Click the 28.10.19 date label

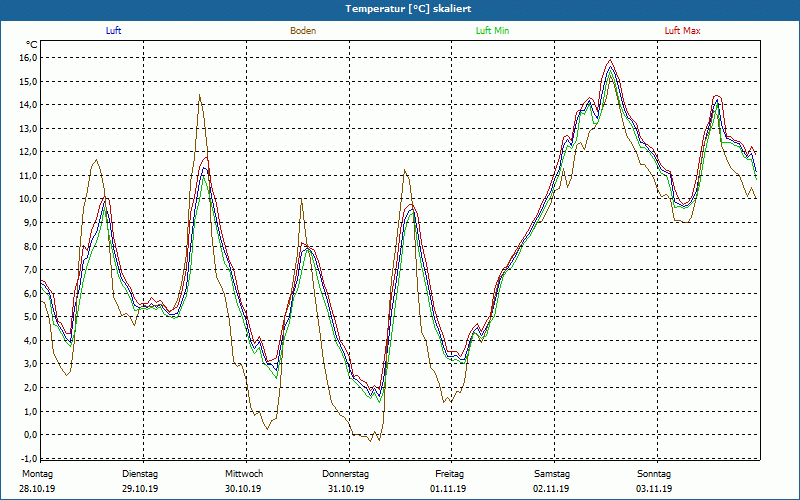[37, 489]
